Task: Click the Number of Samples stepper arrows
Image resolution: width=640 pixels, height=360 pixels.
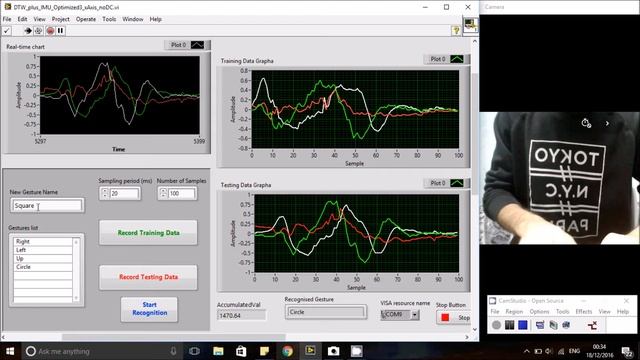Action: tap(163, 193)
